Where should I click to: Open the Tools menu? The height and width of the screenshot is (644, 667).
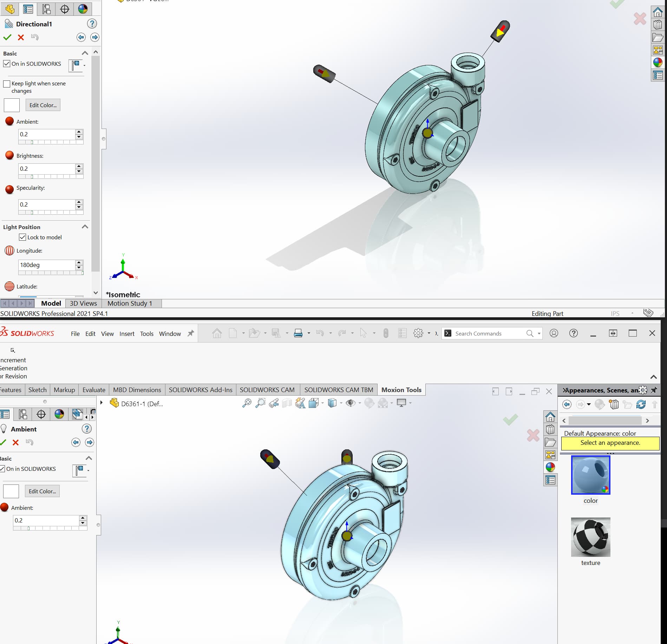pyautogui.click(x=146, y=333)
